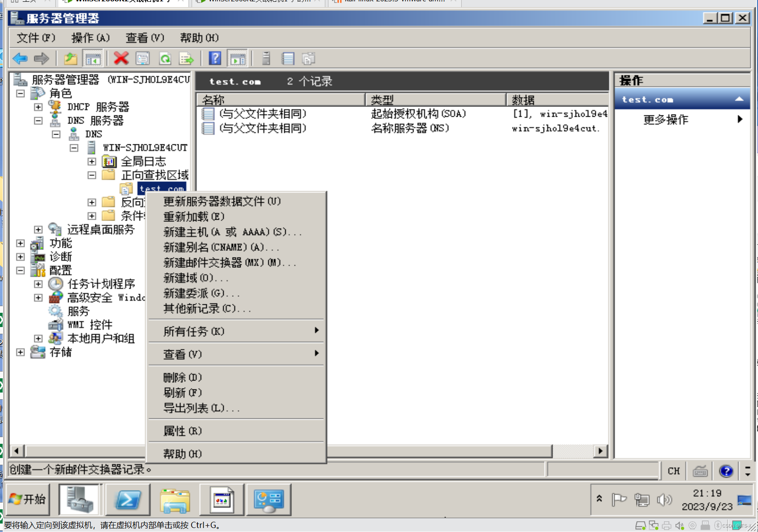Show hidden tray icons arrow
Viewport: 758px width, 532px height.
point(599,499)
